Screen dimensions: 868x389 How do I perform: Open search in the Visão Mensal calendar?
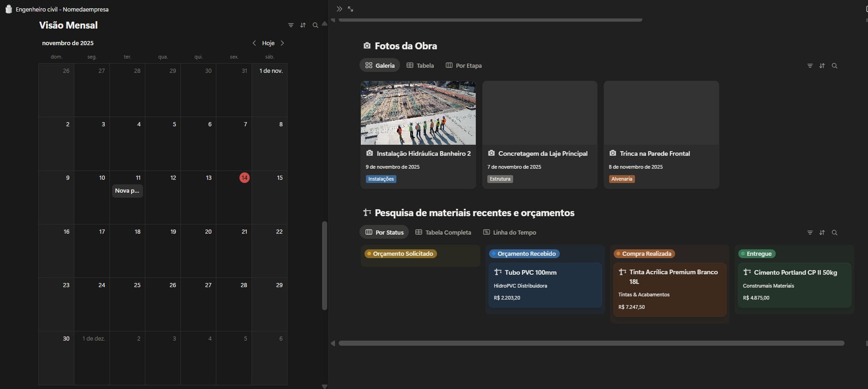point(315,25)
